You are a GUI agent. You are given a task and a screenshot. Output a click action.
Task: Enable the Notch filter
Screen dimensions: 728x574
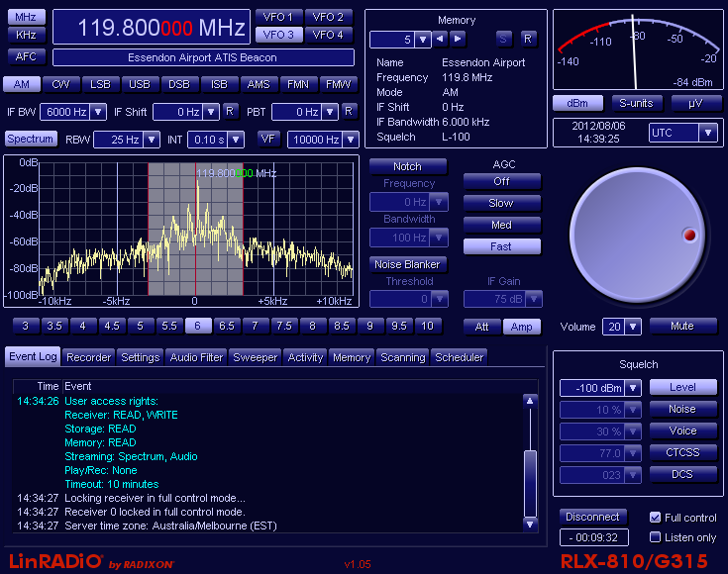(408, 166)
